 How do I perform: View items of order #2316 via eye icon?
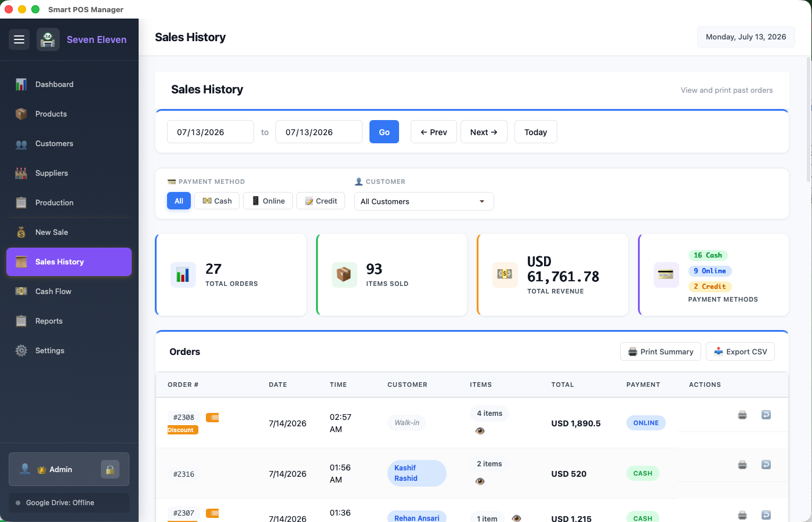tap(480, 481)
